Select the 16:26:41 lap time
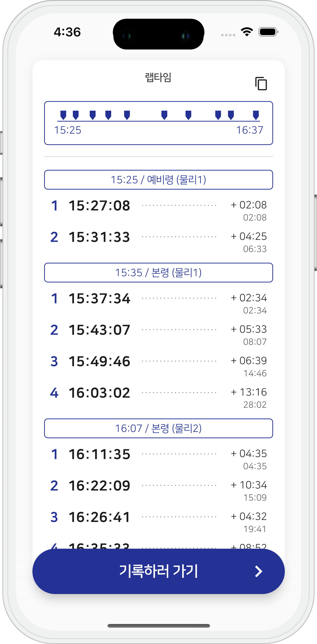Viewport: 317px width, 644px height. point(99,517)
